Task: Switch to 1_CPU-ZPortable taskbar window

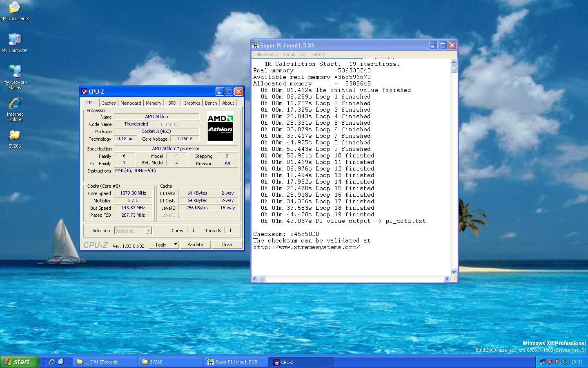Action: tap(106, 362)
